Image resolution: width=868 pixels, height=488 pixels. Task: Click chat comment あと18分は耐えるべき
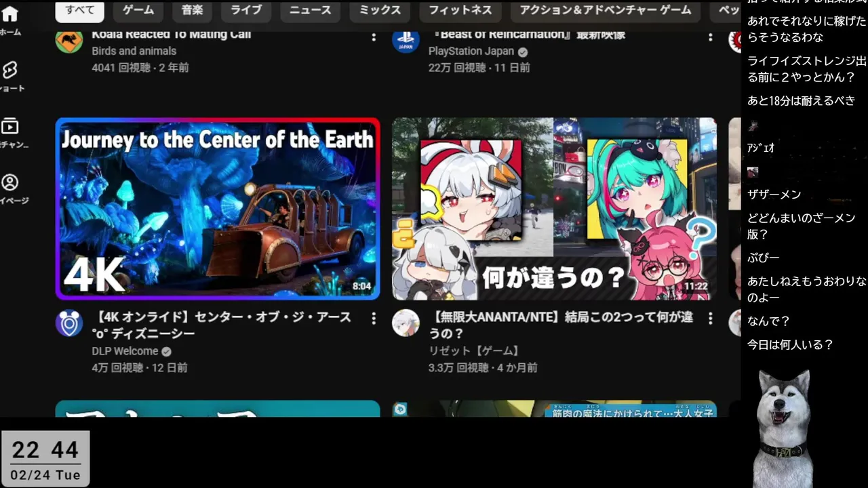point(801,101)
